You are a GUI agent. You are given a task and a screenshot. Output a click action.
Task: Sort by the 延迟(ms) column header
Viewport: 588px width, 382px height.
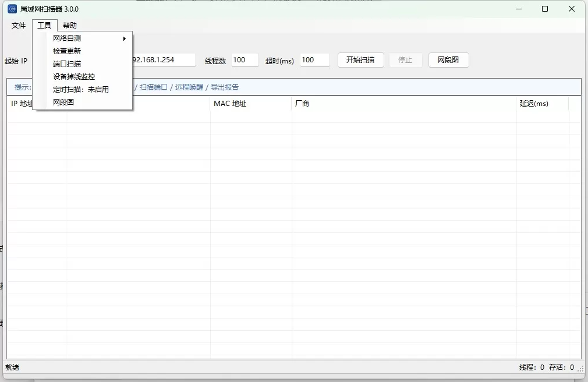[542, 104]
